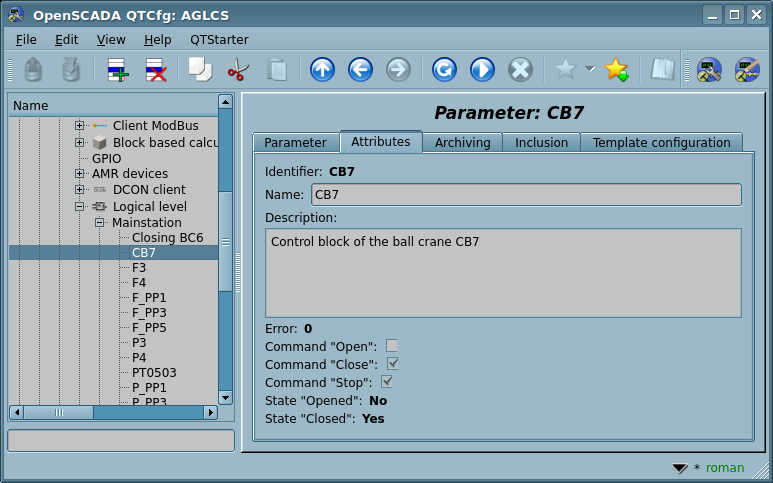Refresh the page with the reload icon
This screenshot has width=773, height=483.
[444, 70]
